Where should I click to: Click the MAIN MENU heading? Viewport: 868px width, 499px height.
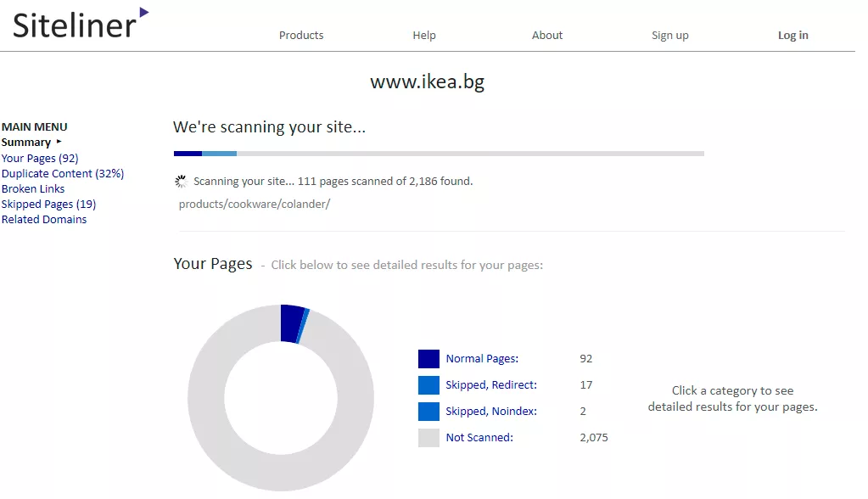click(x=34, y=126)
